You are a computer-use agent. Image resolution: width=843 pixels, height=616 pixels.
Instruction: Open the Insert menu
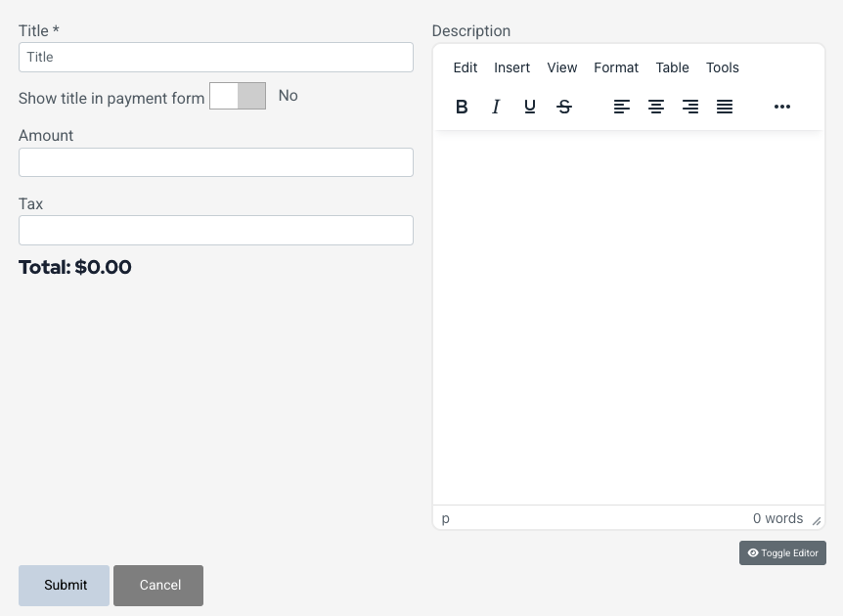point(511,67)
